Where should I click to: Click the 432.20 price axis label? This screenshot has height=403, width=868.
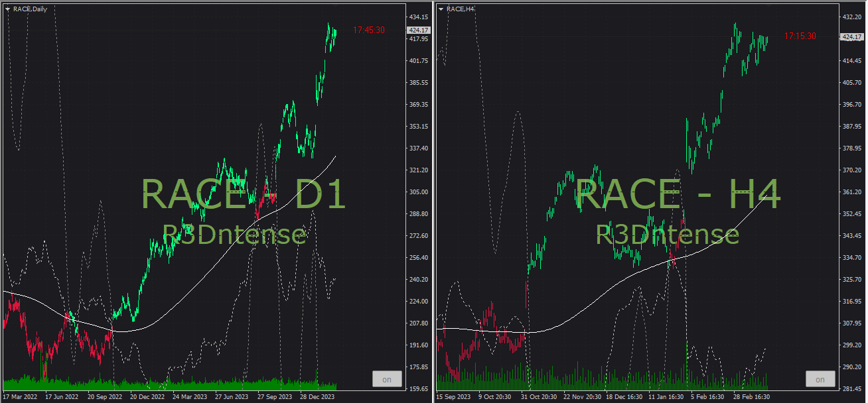(851, 17)
